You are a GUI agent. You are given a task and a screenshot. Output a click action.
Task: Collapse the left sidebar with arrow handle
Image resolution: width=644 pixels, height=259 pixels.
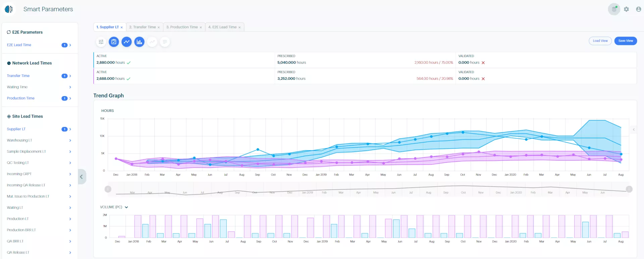[82, 177]
